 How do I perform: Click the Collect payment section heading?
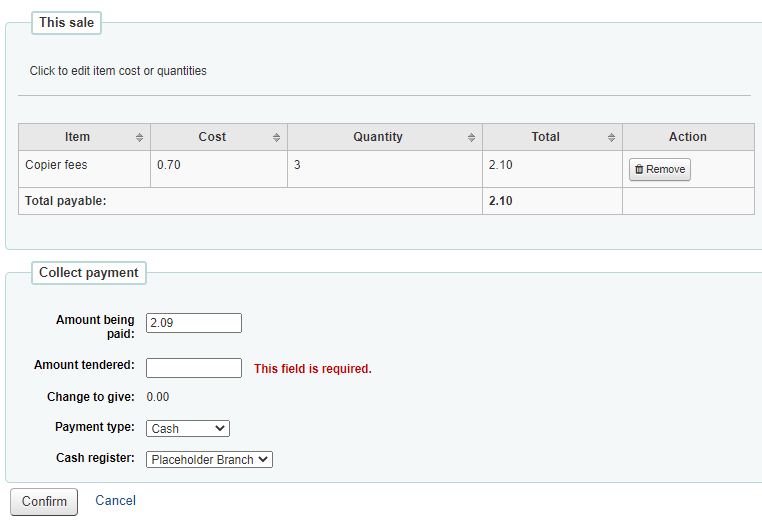[x=88, y=273]
